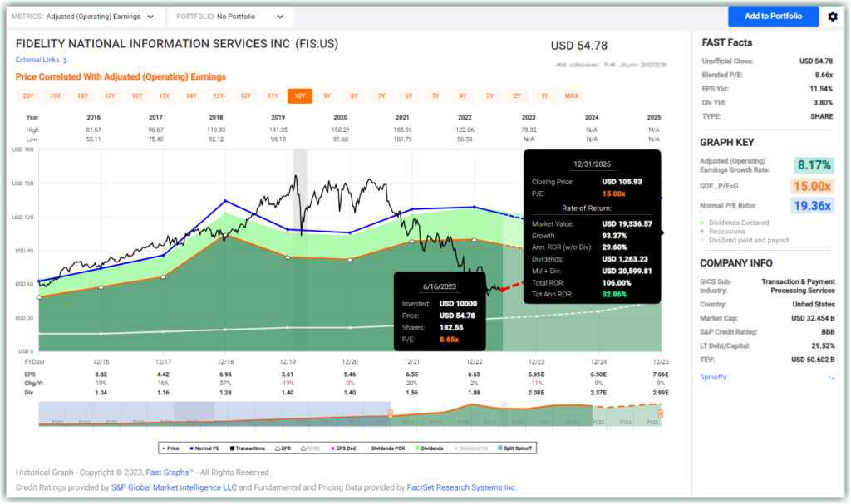Toggle EPS Ovd in chart legend
Image resolution: width=851 pixels, height=504 pixels.
tap(343, 448)
